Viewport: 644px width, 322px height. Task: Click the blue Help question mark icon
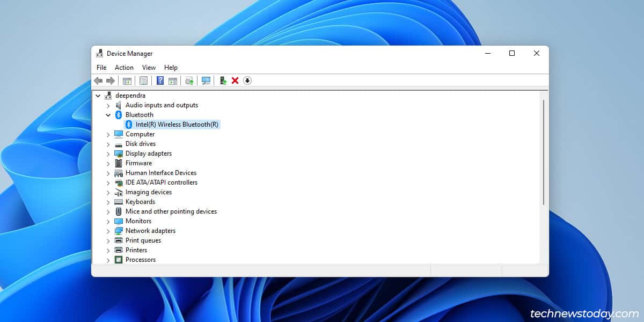(160, 80)
